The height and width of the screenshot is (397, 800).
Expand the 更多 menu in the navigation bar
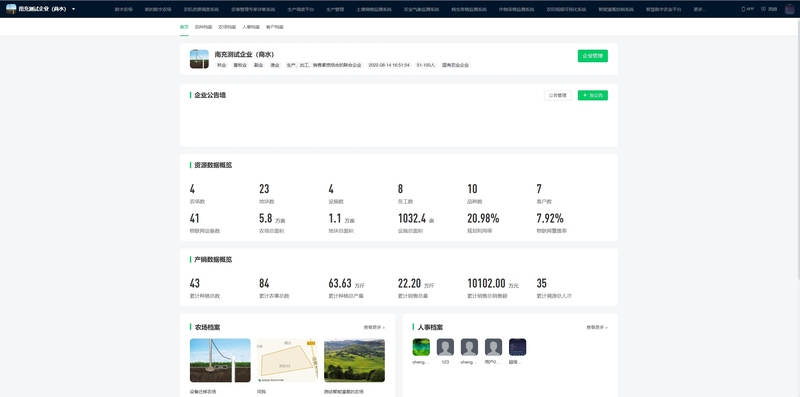click(700, 9)
